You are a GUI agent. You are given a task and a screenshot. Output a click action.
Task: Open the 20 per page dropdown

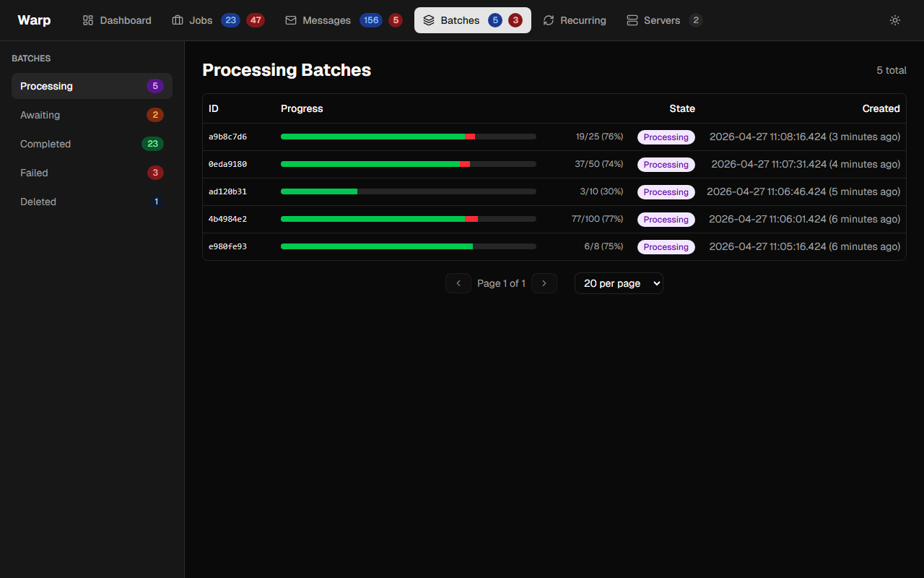click(x=619, y=283)
